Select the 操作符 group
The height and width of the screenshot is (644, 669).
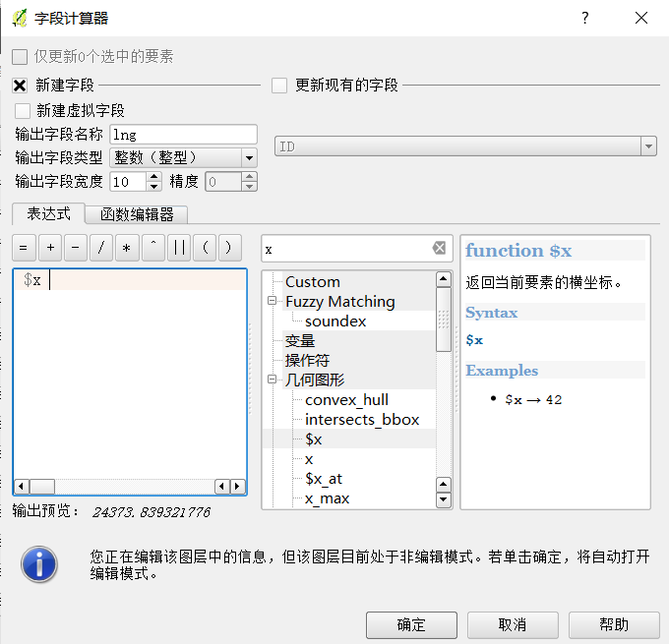point(307,361)
